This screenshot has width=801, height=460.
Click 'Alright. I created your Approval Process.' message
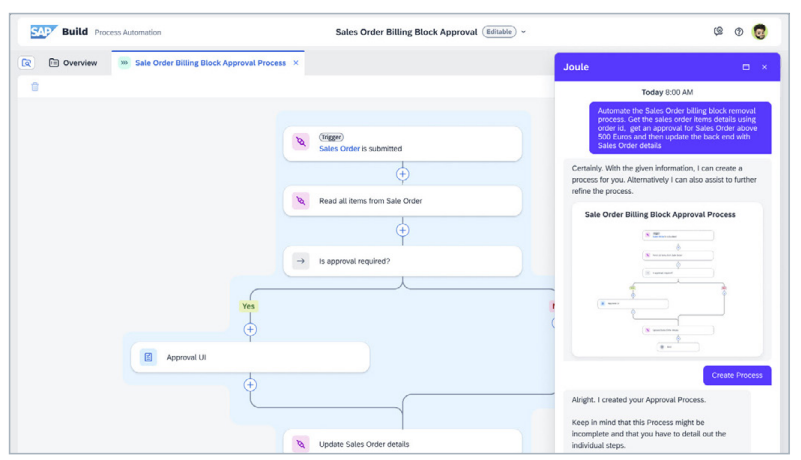(639, 400)
